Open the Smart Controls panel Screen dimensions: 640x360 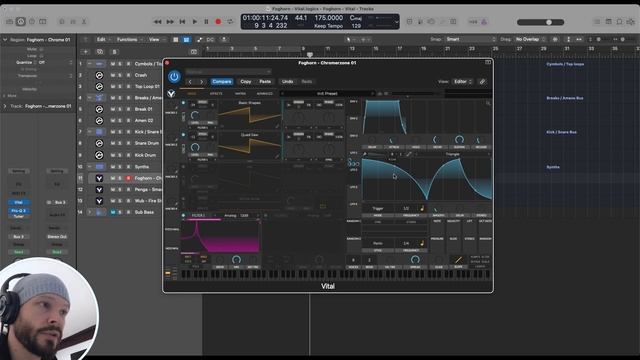click(62, 22)
